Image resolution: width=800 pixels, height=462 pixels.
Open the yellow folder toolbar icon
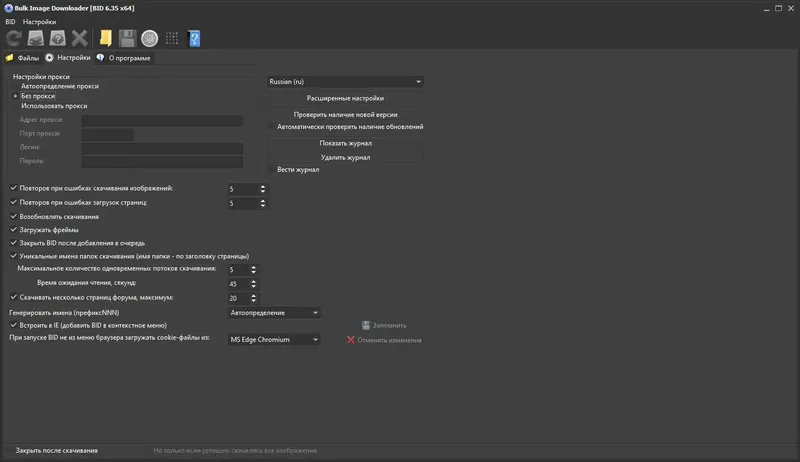click(x=105, y=39)
